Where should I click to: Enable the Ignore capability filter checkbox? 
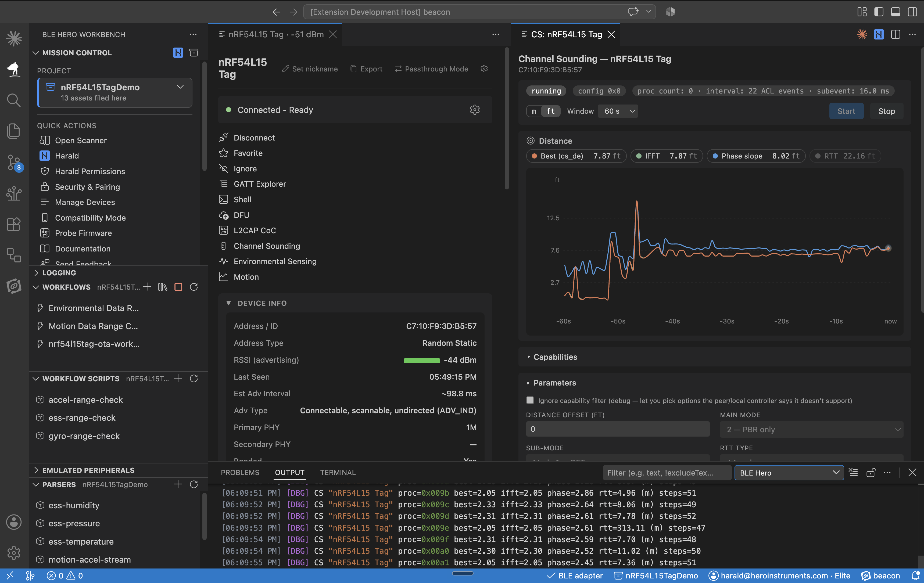(530, 400)
